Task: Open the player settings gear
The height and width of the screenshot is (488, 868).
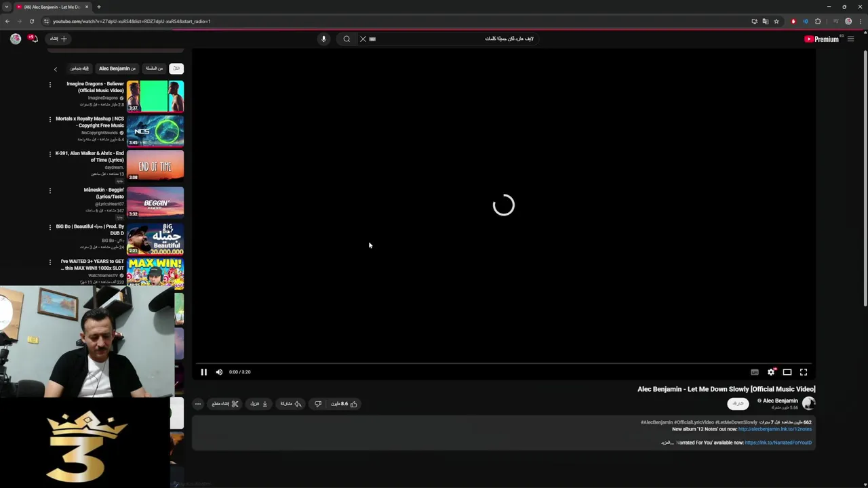Action: point(771,372)
